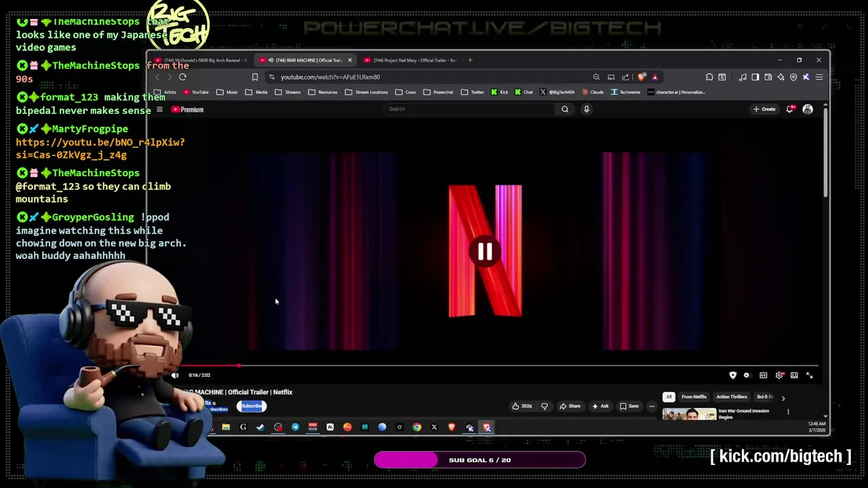Open the YouTube bookmark
Screen dimensions: 868x488
196,92
